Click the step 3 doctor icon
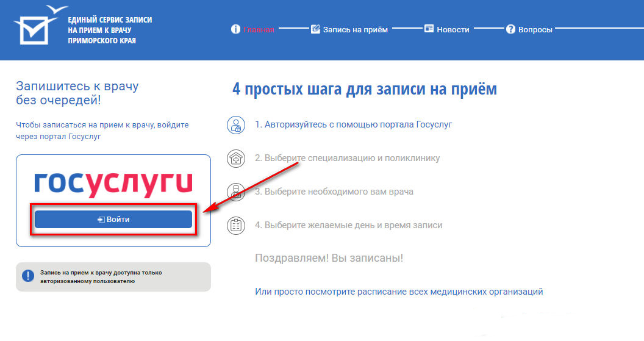The height and width of the screenshot is (341, 644). point(235,192)
